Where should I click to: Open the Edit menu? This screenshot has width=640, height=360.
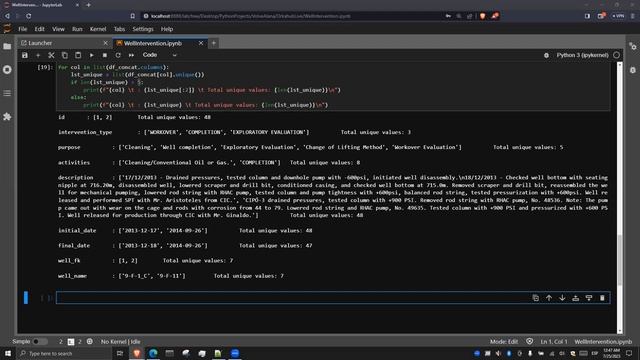[40, 29]
